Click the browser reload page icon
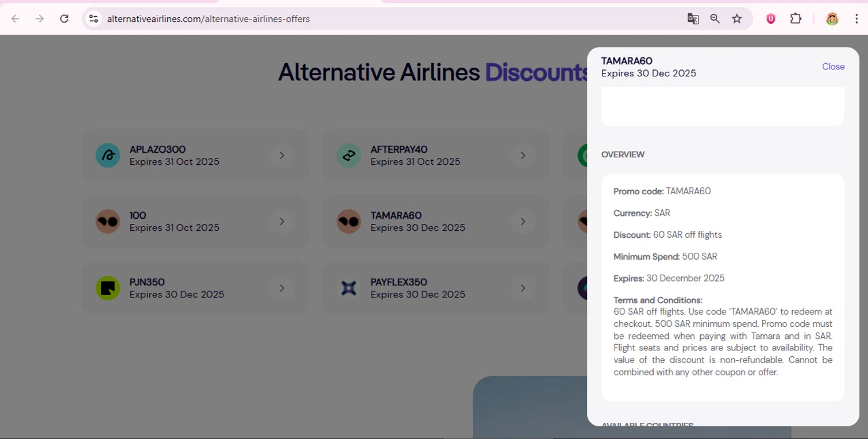The image size is (868, 439). 64,19
